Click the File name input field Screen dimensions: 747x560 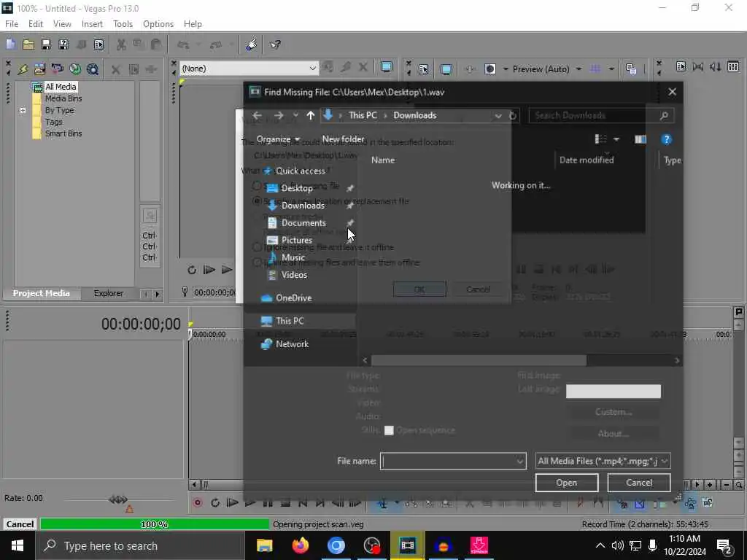(448, 461)
